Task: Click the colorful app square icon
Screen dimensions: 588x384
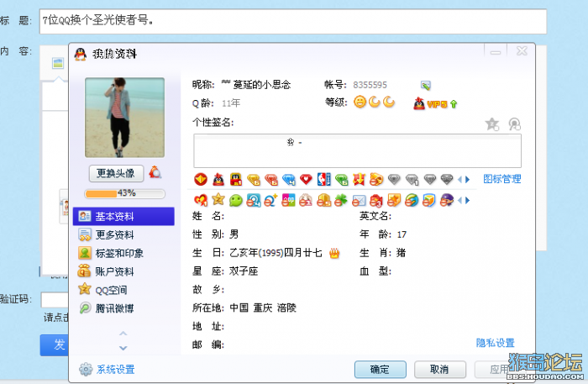Action: pos(288,200)
